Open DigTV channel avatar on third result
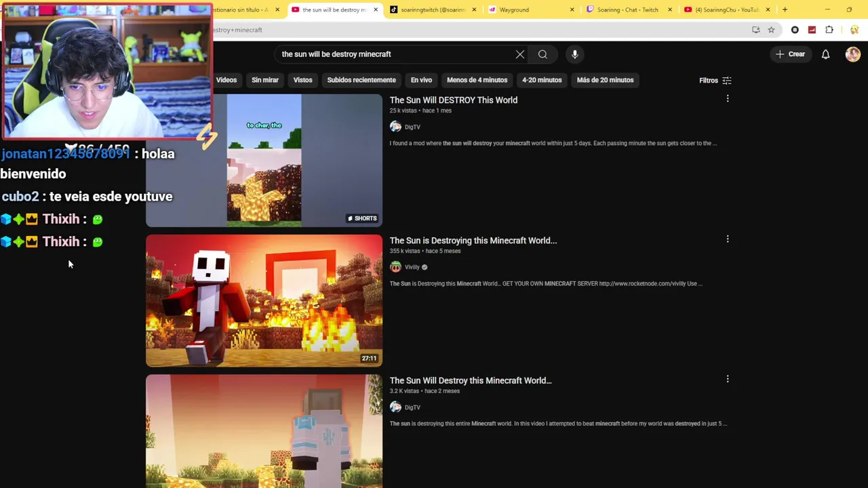The height and width of the screenshot is (488, 868). tap(395, 407)
